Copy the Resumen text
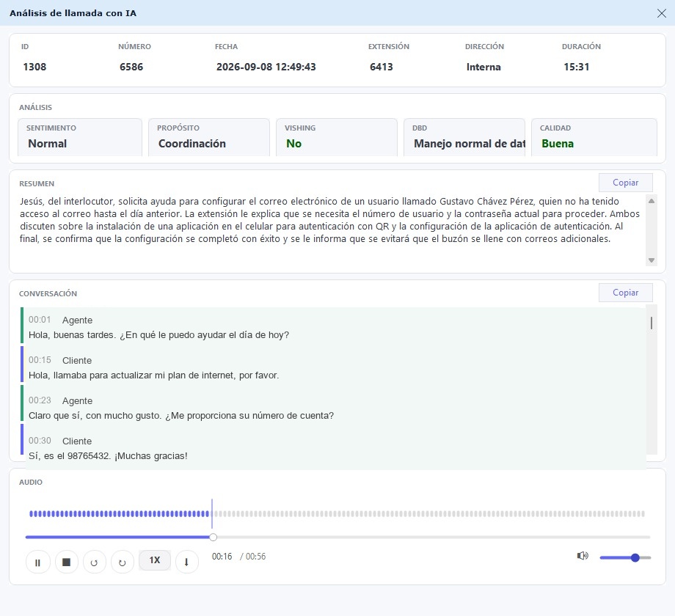 [x=626, y=183]
